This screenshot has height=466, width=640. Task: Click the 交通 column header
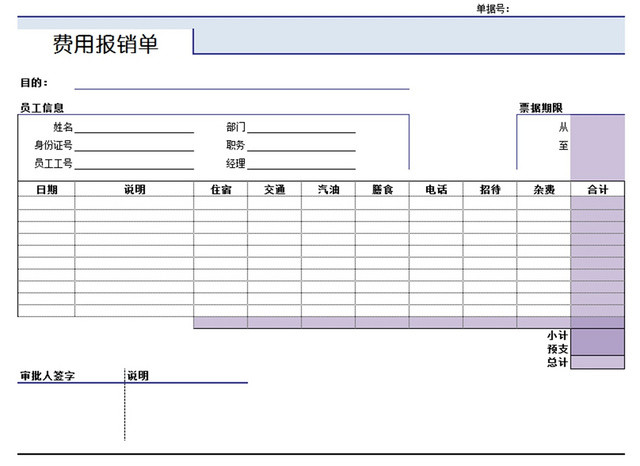coord(274,189)
